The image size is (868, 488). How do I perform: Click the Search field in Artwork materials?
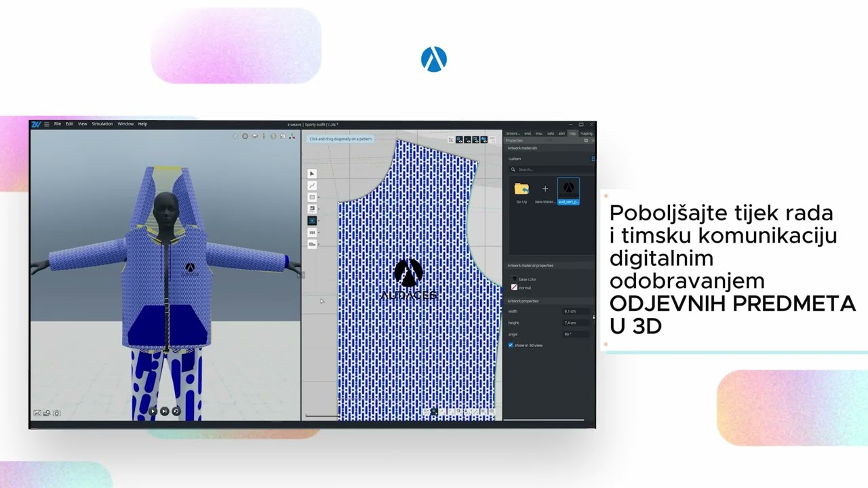pyautogui.click(x=552, y=169)
